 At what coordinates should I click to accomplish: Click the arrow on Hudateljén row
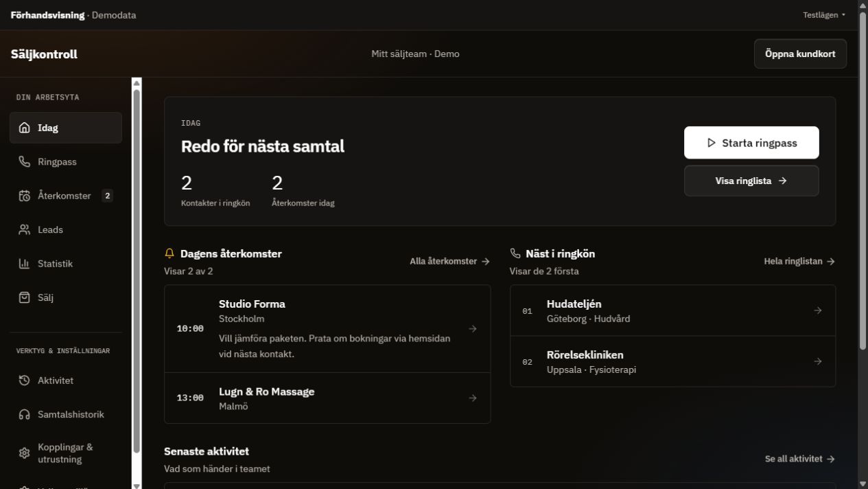[818, 310]
